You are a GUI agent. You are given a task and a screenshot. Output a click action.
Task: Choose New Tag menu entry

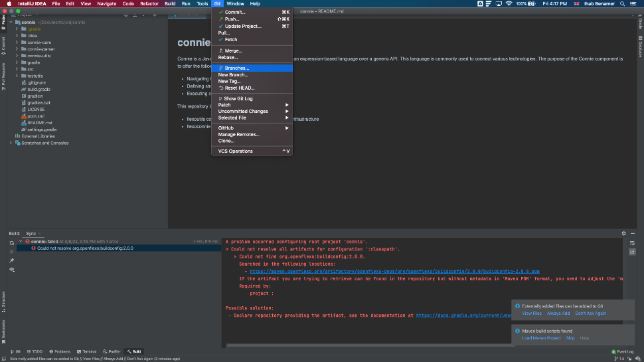(x=252, y=81)
